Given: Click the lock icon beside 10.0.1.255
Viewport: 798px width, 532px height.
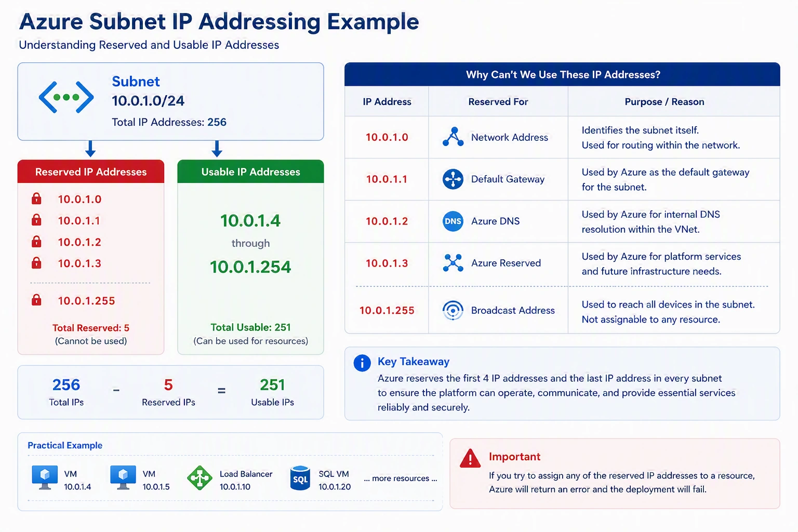Looking at the screenshot, I should click(36, 300).
